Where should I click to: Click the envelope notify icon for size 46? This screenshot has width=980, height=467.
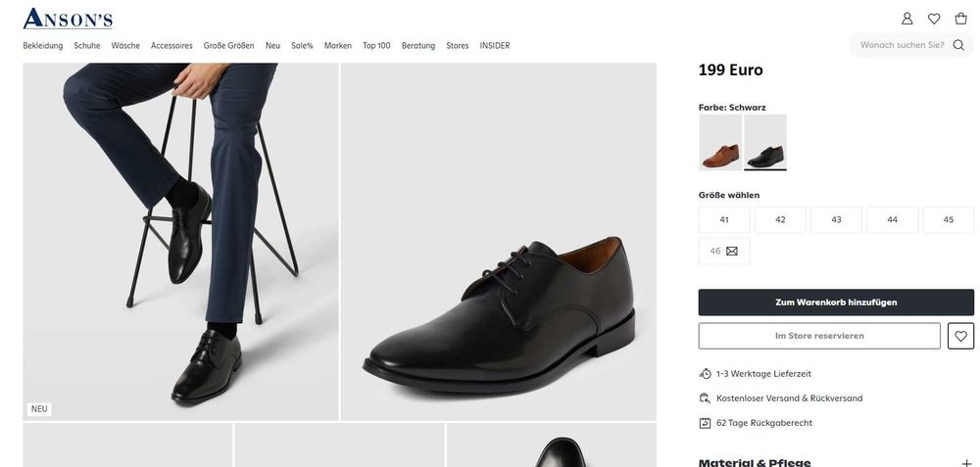732,252
